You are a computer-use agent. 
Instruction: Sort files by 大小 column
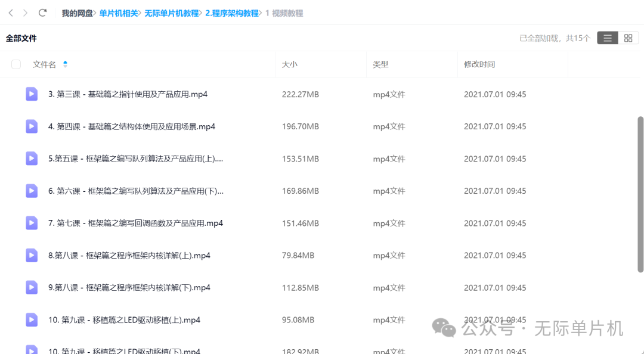(290, 64)
